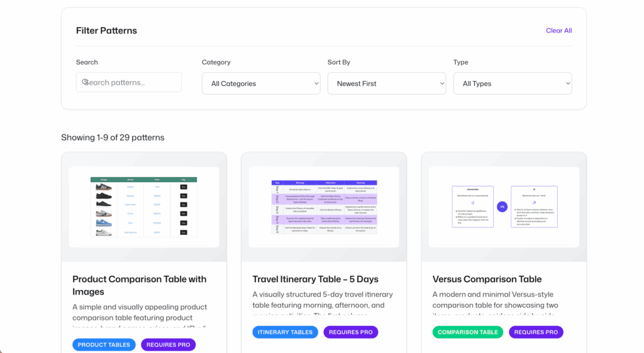Viewport: 644px width, 353px height.
Task: Click the ITINERARY TABLES tag
Action: (x=285, y=332)
